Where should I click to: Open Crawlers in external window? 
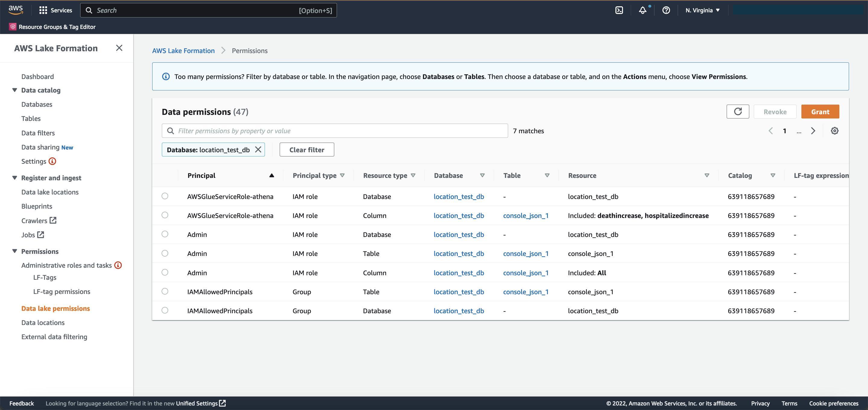(39, 220)
